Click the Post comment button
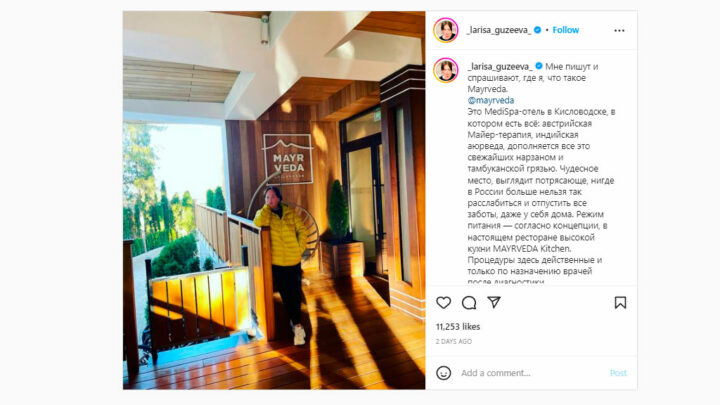The height and width of the screenshot is (405, 720). [x=618, y=373]
